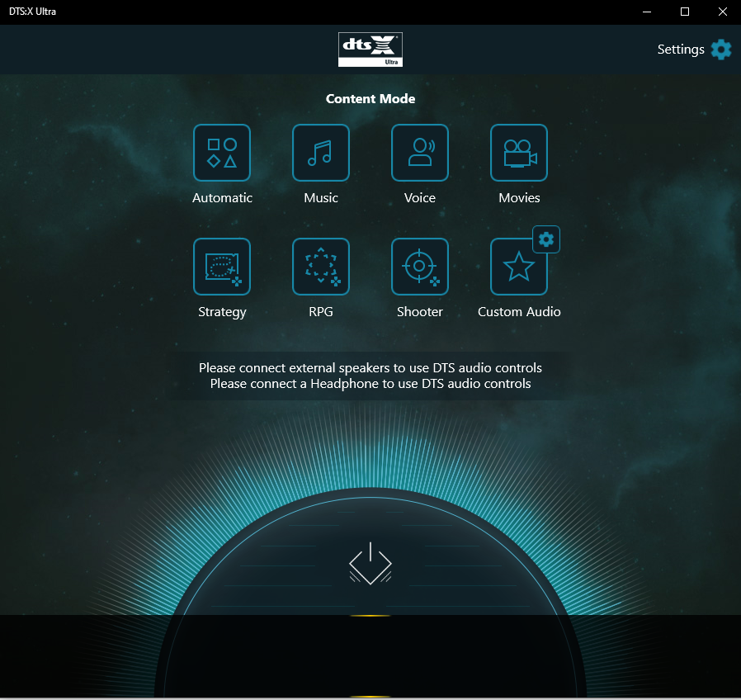Click the connect a Headphone message

point(370,383)
